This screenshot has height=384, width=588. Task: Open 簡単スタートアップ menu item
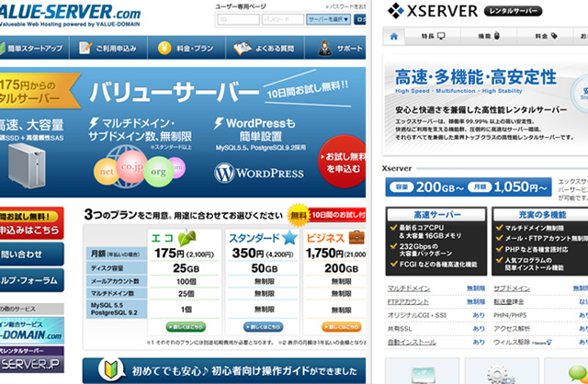(34, 48)
